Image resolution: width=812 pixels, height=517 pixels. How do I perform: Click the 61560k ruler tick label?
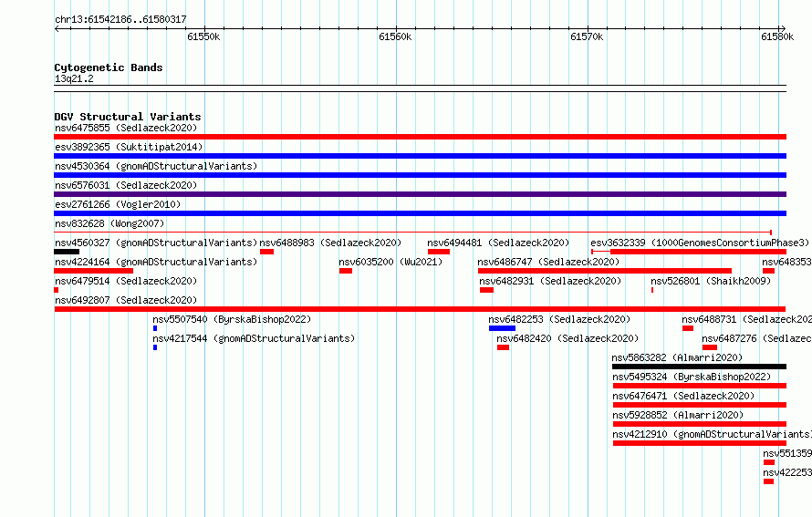click(395, 36)
